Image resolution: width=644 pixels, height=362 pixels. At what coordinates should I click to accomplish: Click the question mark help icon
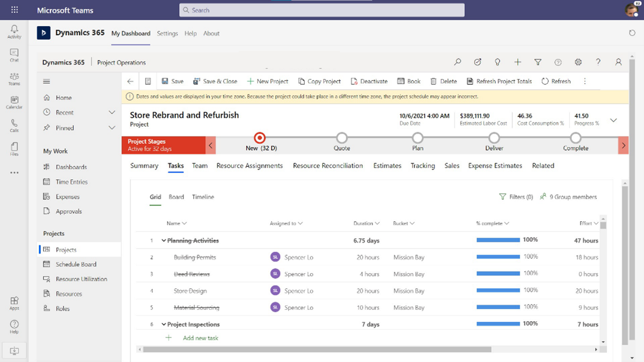pos(598,62)
